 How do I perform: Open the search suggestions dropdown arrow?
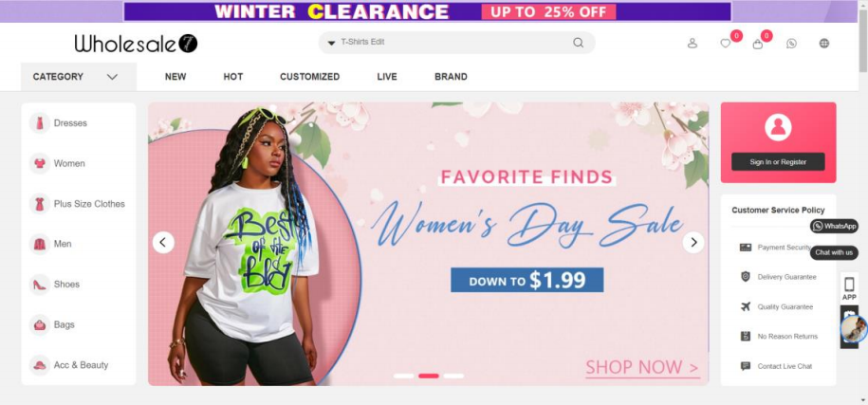click(x=332, y=43)
